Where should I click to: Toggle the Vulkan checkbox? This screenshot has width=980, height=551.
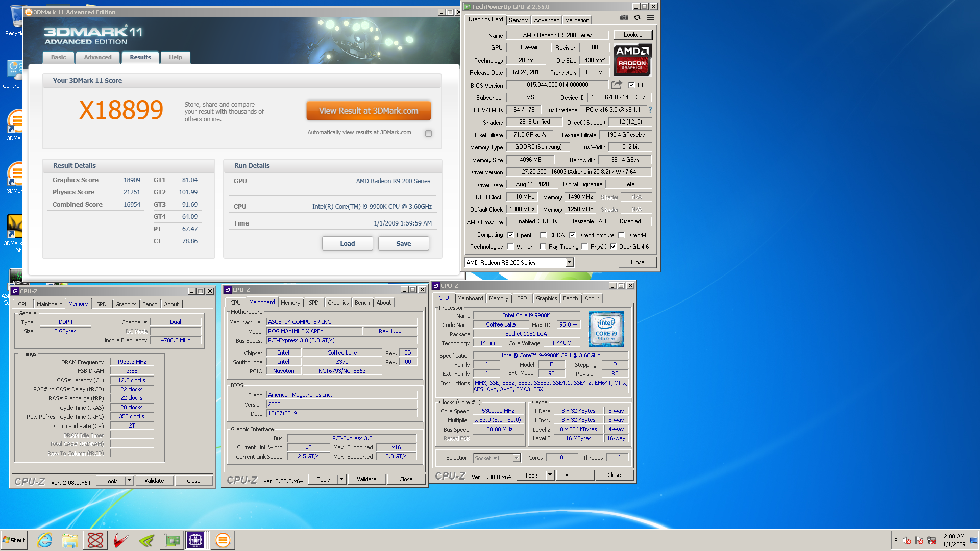[510, 247]
